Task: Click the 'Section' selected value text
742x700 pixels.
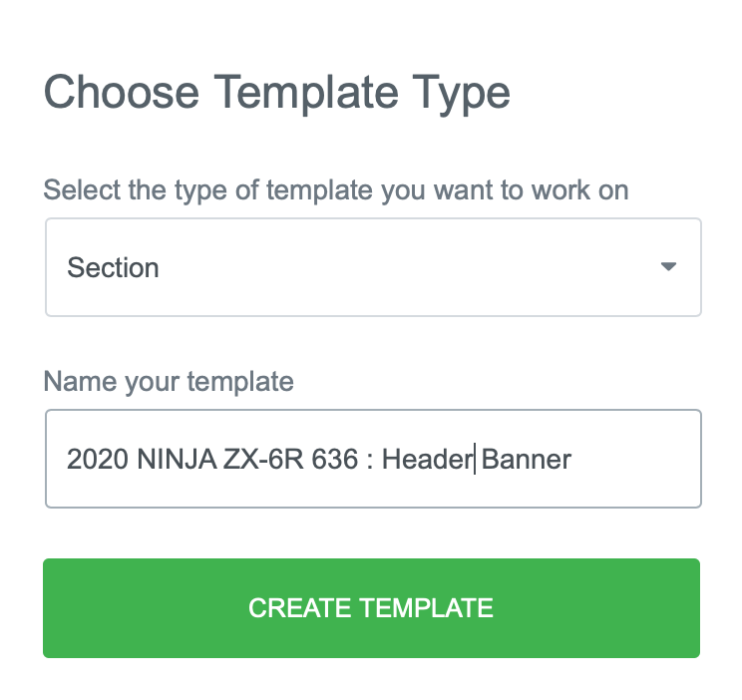Action: [x=113, y=268]
